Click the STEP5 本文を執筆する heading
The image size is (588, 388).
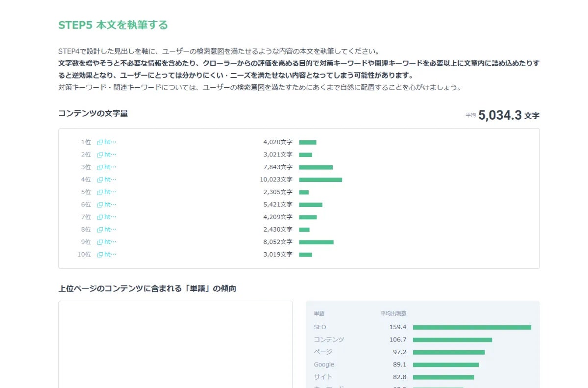pos(113,25)
